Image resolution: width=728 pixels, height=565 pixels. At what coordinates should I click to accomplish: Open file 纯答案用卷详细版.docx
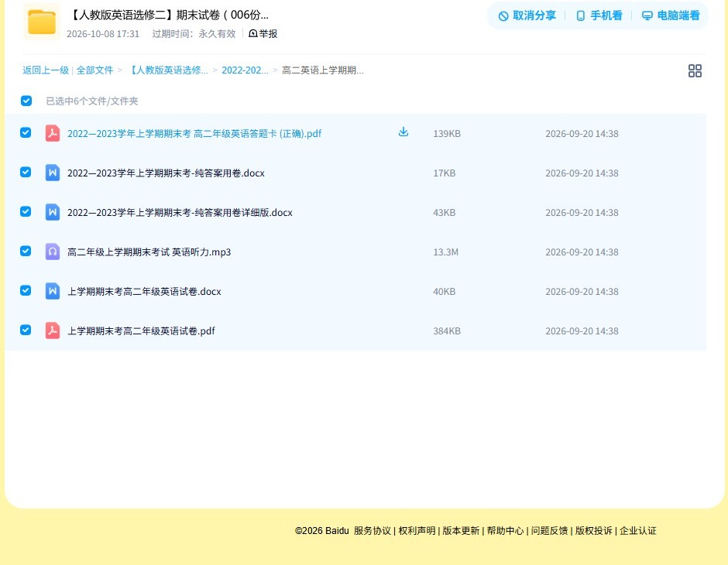180,212
